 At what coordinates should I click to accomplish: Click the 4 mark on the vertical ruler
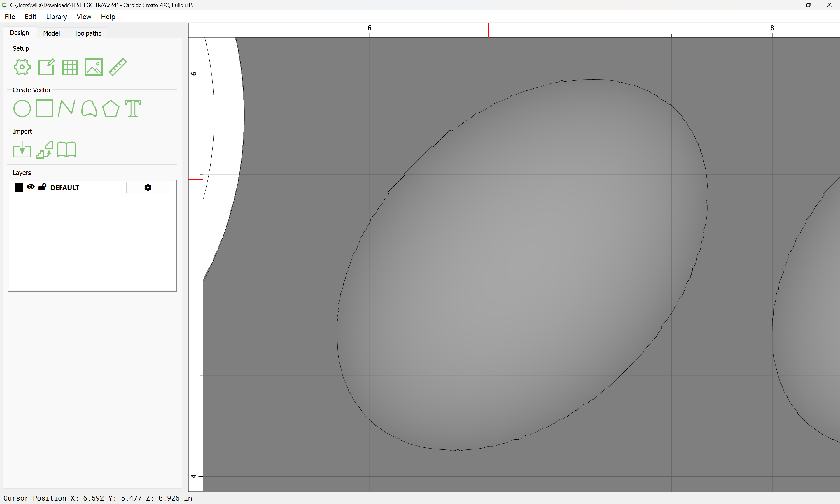[194, 476]
